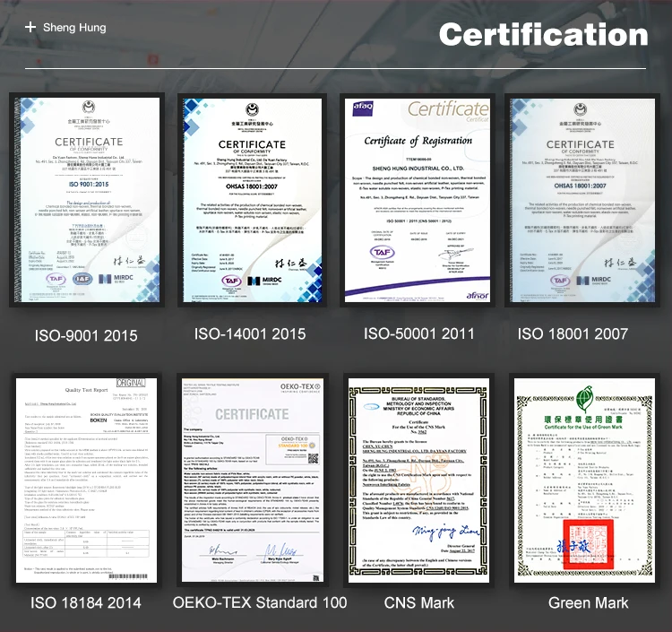View the afaq Certificate of Registration image
This screenshot has height=632, width=672.
click(418, 200)
